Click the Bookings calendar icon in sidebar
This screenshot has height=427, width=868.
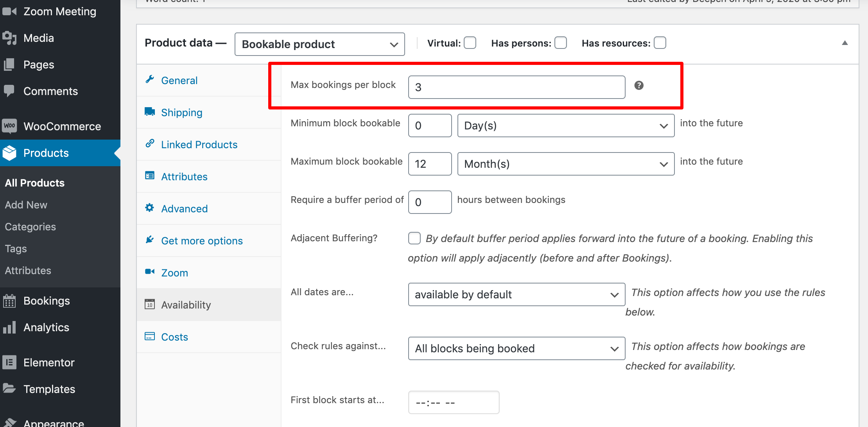[9, 301]
